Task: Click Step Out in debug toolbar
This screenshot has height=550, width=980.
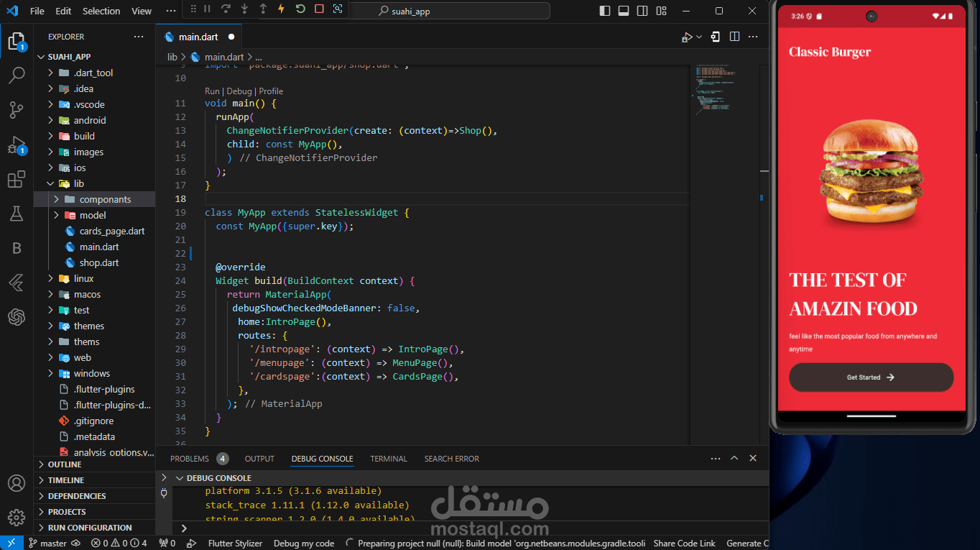Action: tap(263, 9)
